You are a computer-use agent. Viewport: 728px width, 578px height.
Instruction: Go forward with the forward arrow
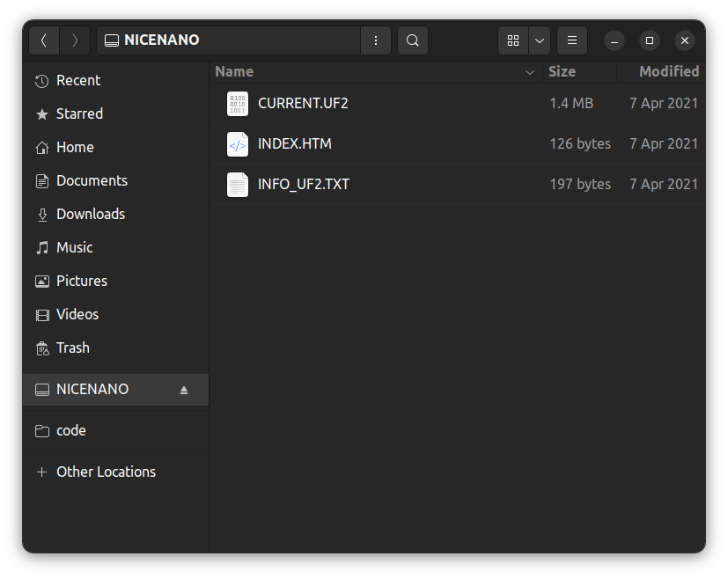(75, 40)
